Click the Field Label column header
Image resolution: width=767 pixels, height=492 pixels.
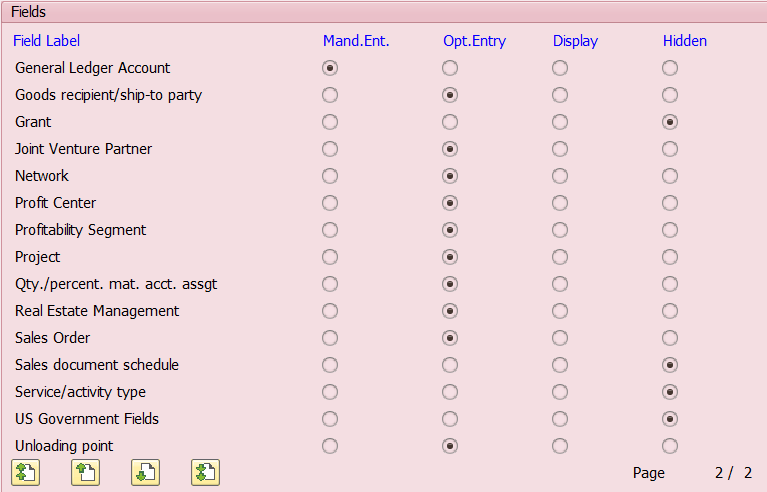click(x=46, y=41)
